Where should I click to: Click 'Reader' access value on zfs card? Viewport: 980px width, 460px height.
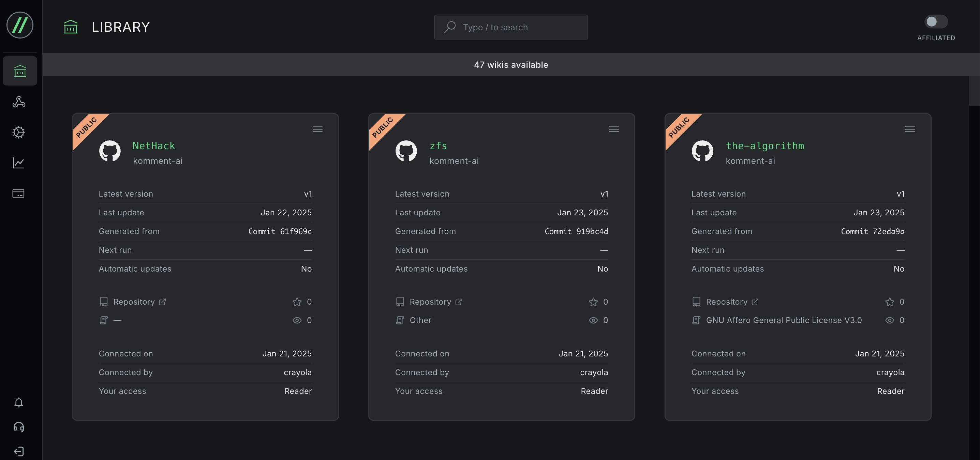pos(594,391)
